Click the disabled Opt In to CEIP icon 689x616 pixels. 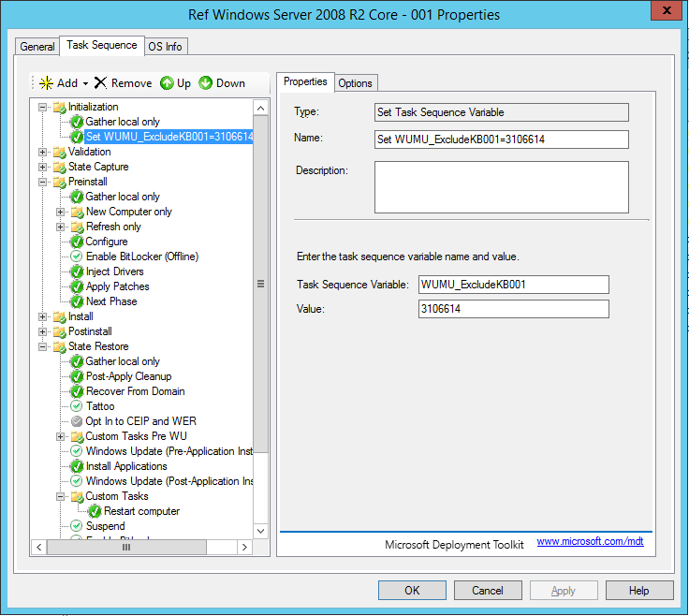(x=77, y=421)
